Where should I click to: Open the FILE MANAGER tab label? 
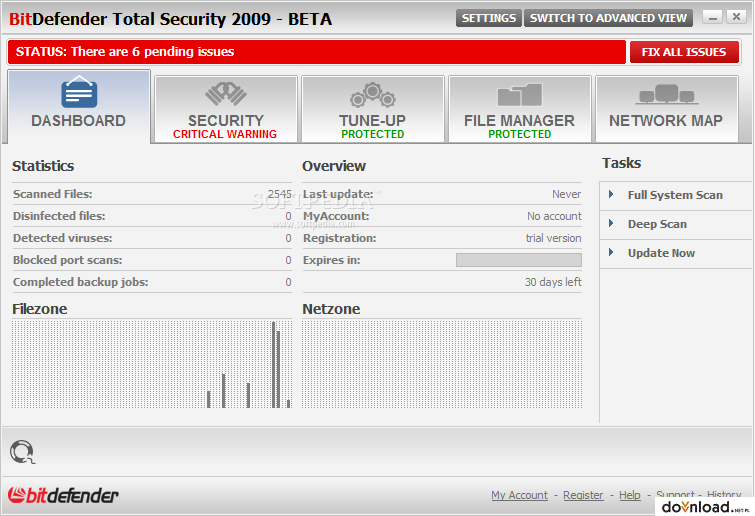tap(519, 120)
